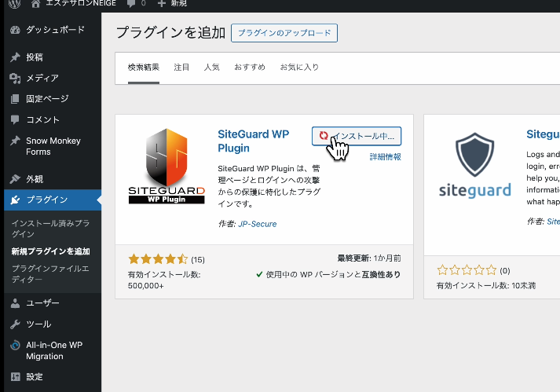Open プラグインファイルエディター submenu
The height and width of the screenshot is (392, 560).
click(50, 273)
